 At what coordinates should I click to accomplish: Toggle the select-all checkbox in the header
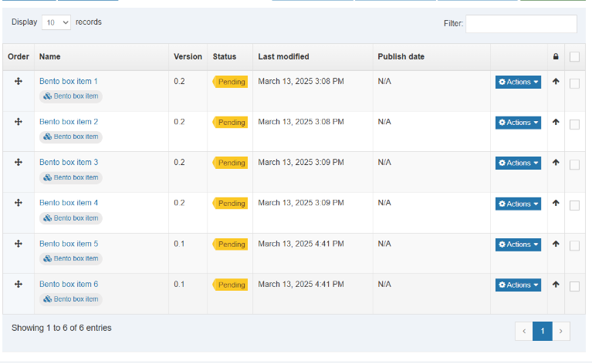(x=574, y=56)
